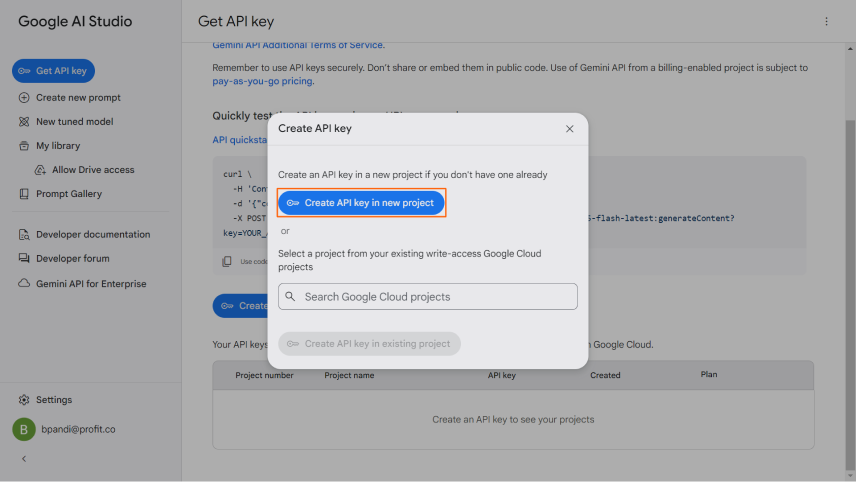
Task: Open My library
Action: point(58,146)
